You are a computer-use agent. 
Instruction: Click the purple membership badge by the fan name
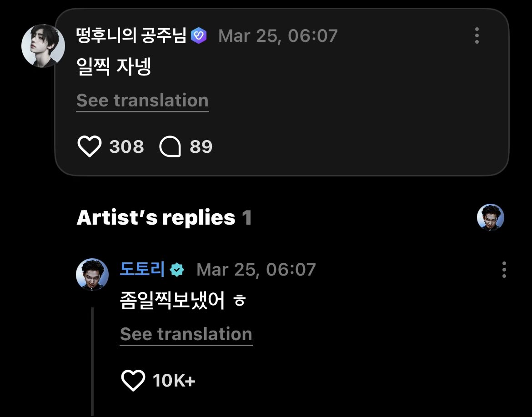[199, 35]
